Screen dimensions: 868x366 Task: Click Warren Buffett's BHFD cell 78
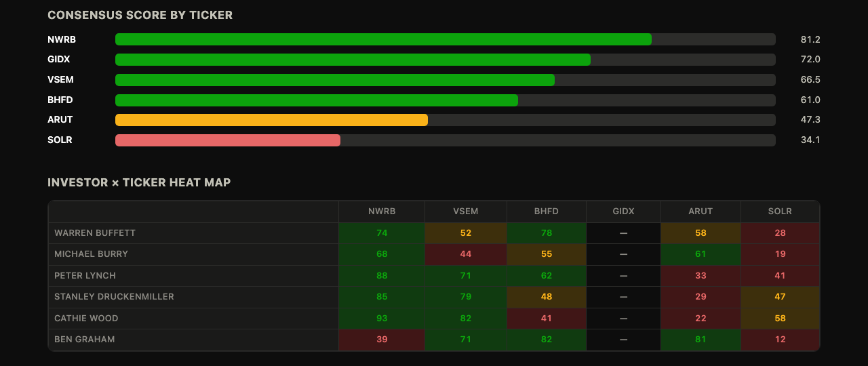point(547,233)
